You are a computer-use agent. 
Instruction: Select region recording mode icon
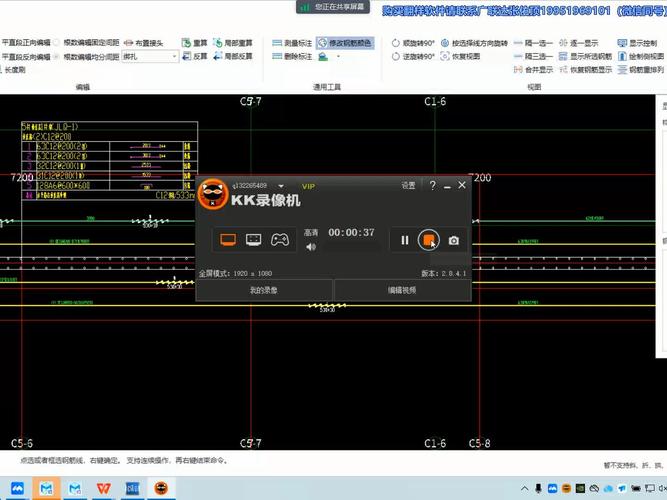254,240
